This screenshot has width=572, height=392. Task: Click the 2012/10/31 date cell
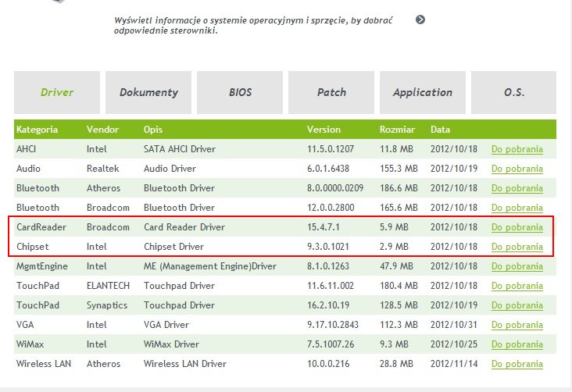click(454, 325)
